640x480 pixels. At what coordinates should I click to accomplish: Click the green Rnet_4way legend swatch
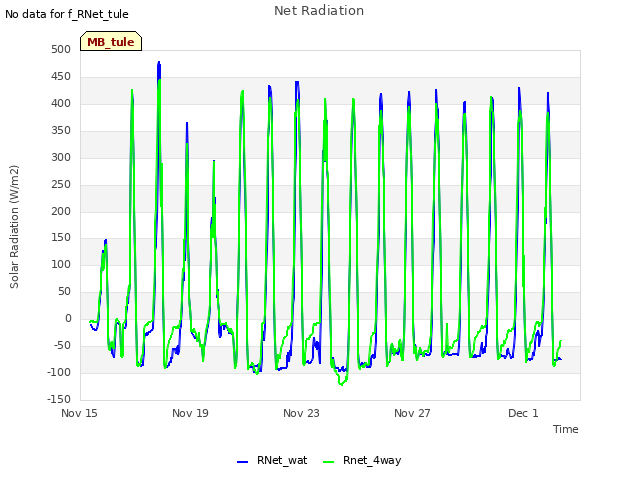pyautogui.click(x=328, y=461)
